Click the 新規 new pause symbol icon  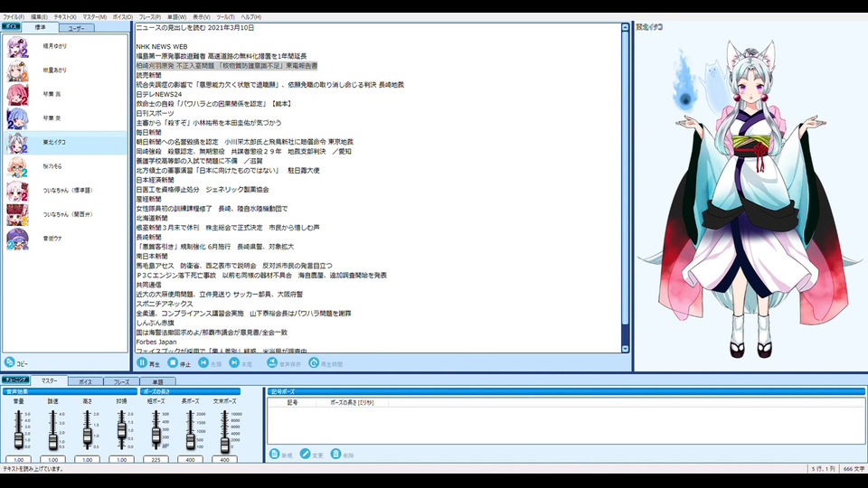pyautogui.click(x=274, y=455)
